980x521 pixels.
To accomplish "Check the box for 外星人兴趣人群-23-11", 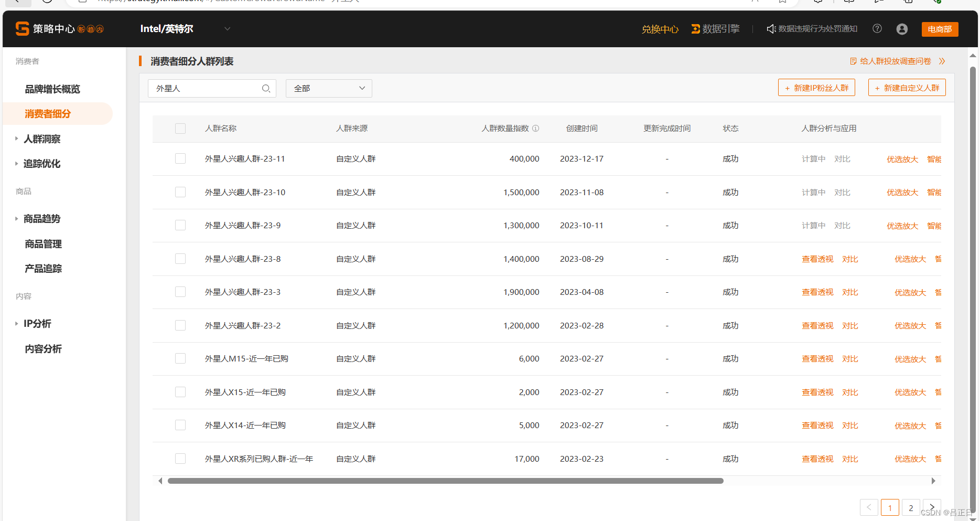I will (180, 158).
